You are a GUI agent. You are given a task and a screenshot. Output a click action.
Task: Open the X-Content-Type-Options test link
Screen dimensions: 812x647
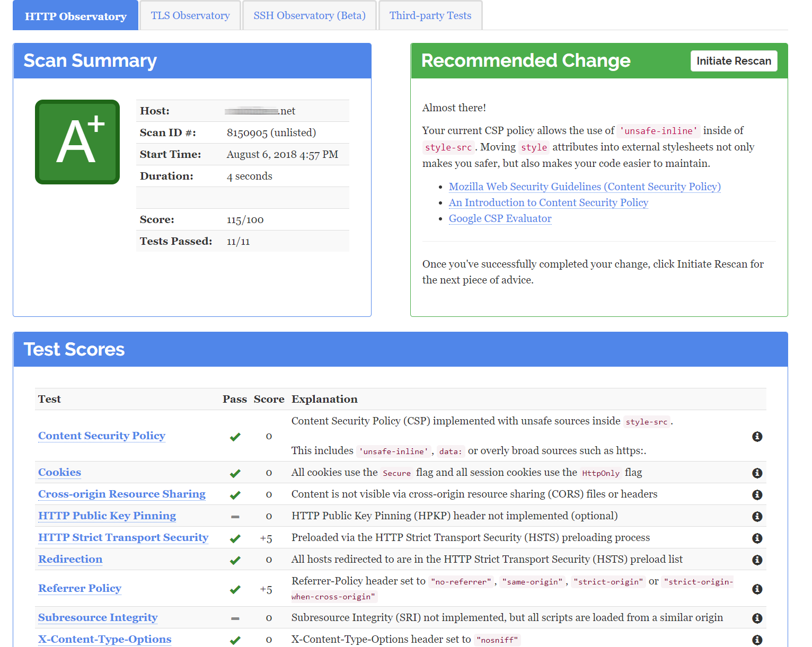tap(105, 639)
